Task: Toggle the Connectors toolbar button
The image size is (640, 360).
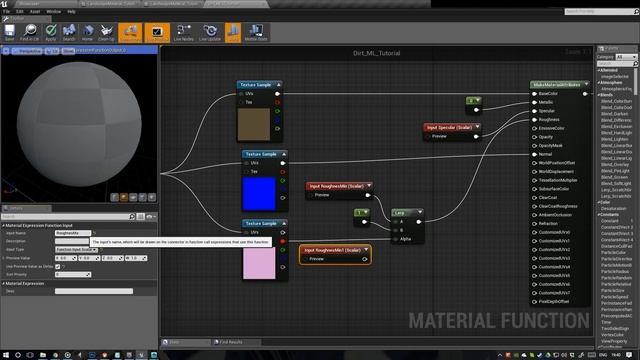Action: (x=130, y=33)
